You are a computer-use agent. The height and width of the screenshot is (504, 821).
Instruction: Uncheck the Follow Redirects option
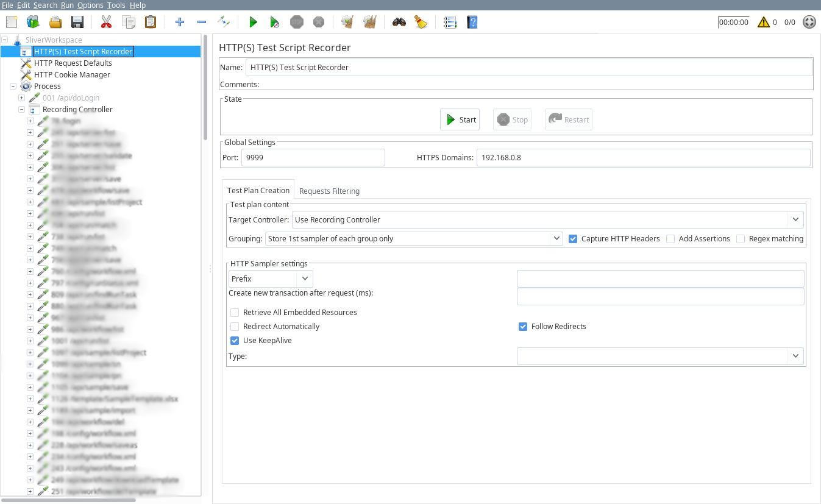click(523, 327)
